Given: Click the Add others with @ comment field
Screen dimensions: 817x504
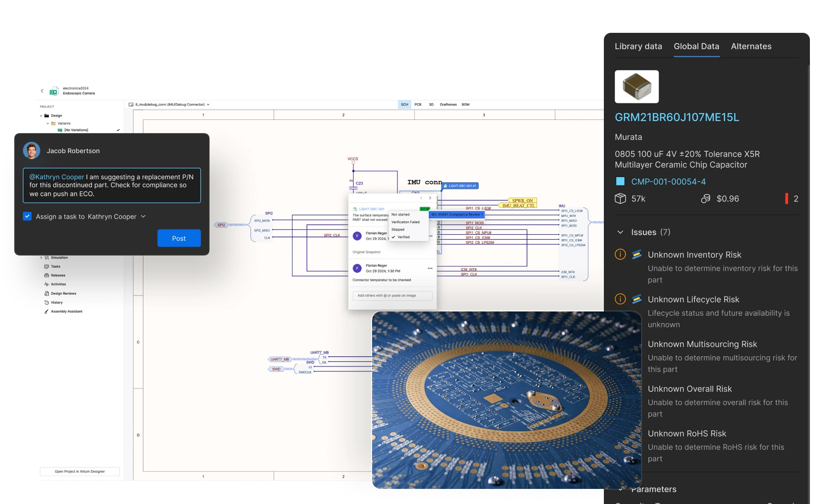Looking at the screenshot, I should [x=392, y=295].
